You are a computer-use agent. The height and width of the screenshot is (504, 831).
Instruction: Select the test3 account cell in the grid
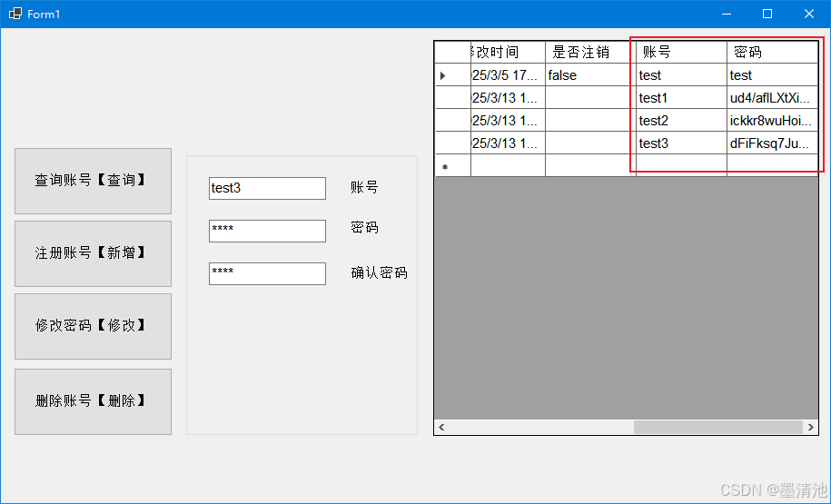pyautogui.click(x=681, y=143)
